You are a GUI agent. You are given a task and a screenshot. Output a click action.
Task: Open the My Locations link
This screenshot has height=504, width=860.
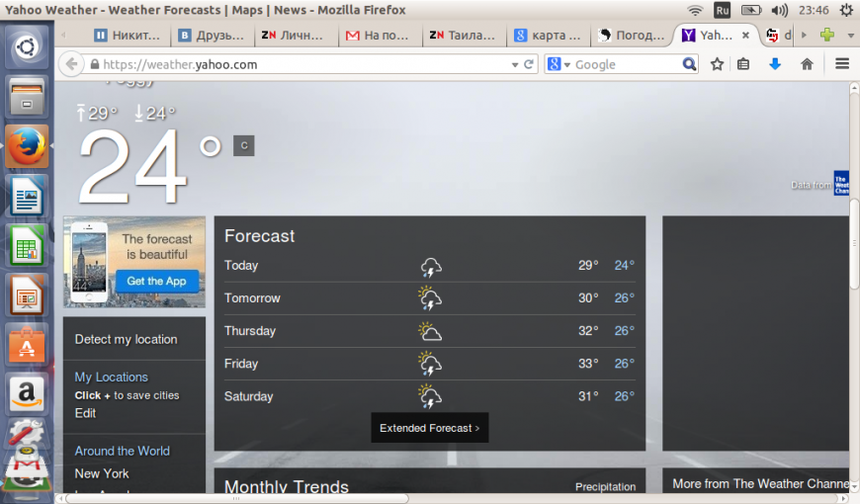tap(112, 377)
